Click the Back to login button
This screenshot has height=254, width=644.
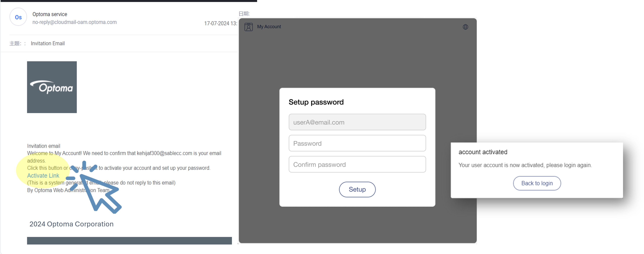pos(537,183)
